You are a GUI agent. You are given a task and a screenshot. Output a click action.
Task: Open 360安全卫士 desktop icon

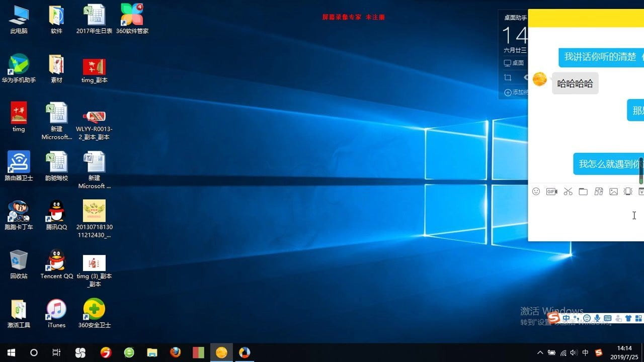[94, 313]
